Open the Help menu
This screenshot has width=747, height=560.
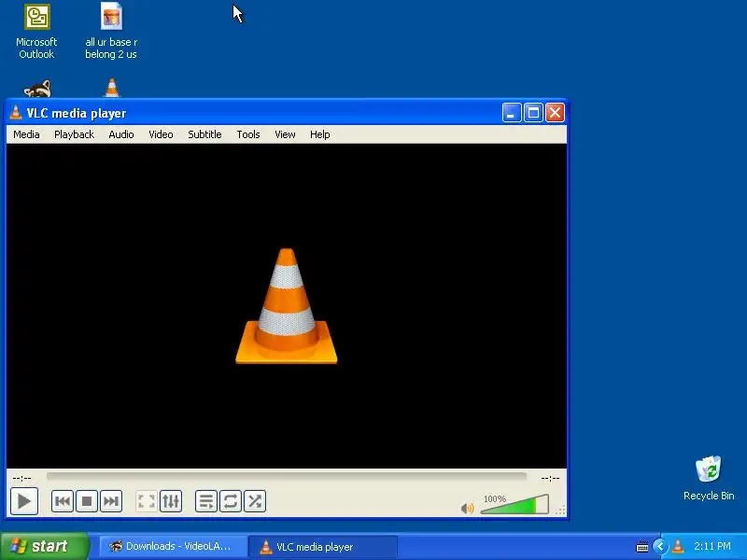pyautogui.click(x=320, y=134)
